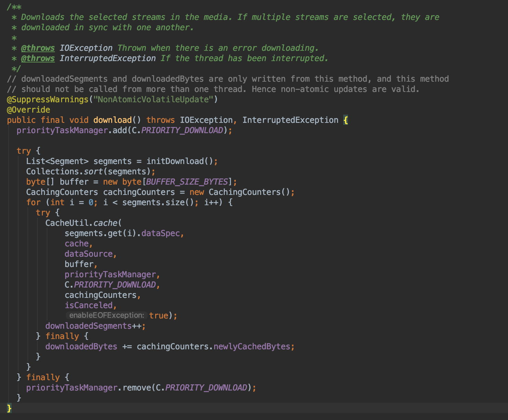Click the @throws InterruptedException link
The height and width of the screenshot is (420, 508).
pos(38,58)
